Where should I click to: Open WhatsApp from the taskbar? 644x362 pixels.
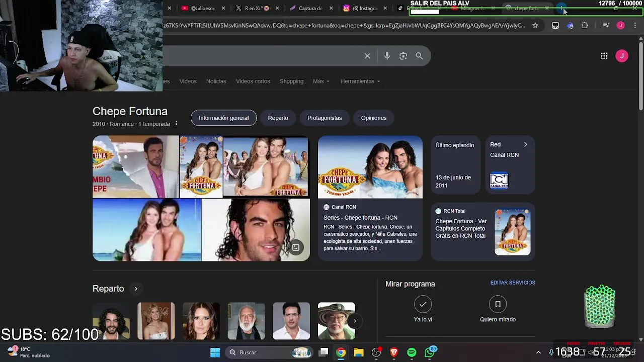point(430,352)
